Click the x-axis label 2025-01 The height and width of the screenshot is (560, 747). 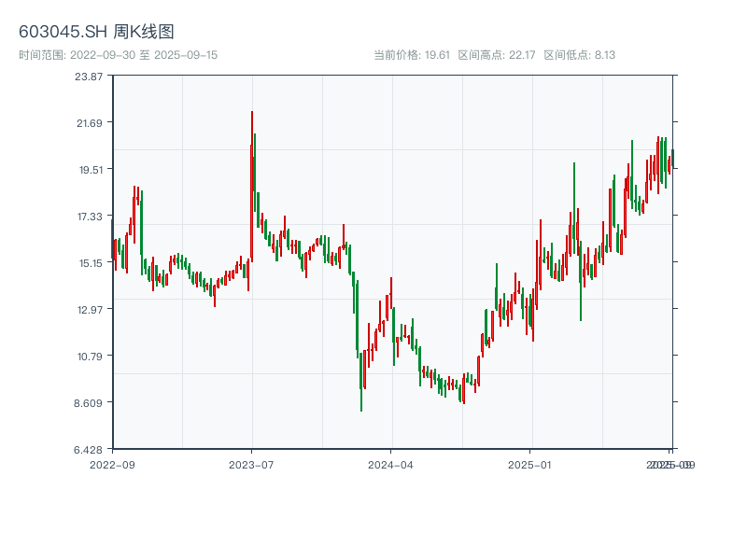click(529, 465)
